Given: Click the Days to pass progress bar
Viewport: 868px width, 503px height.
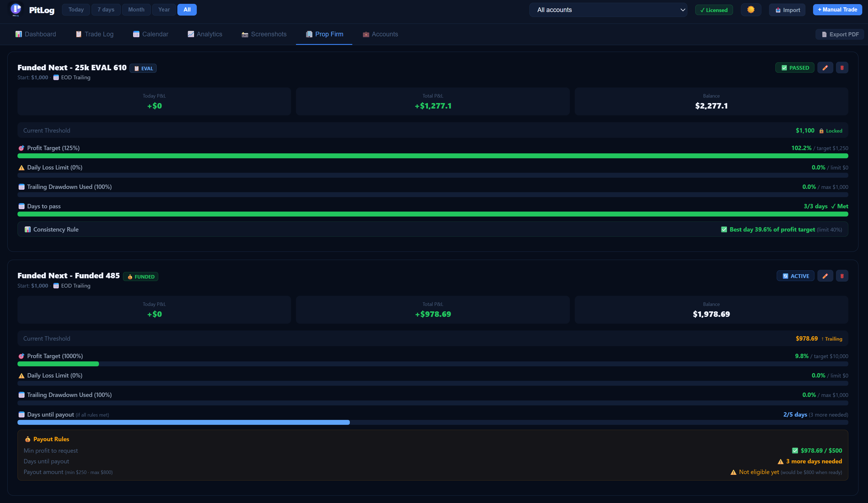Looking at the screenshot, I should tap(433, 214).
